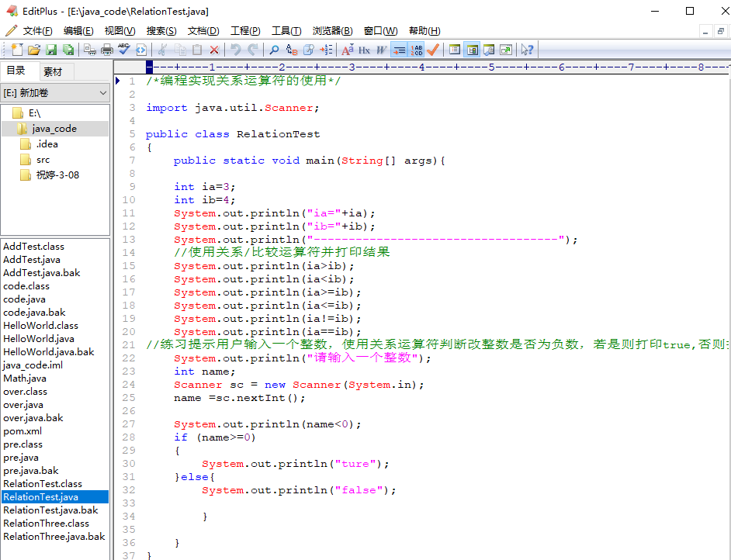Image resolution: width=731 pixels, height=560 pixels.
Task: Select Math.java in file list
Action: 25,379
